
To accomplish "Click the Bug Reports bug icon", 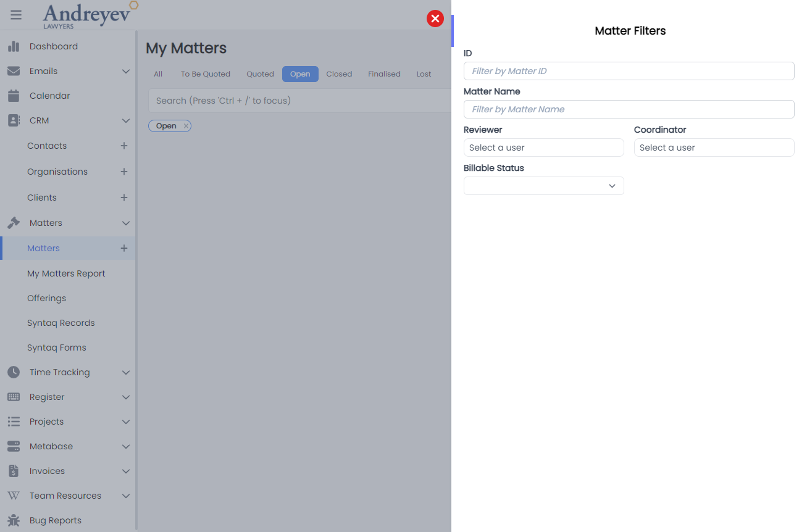I will [x=14, y=520].
